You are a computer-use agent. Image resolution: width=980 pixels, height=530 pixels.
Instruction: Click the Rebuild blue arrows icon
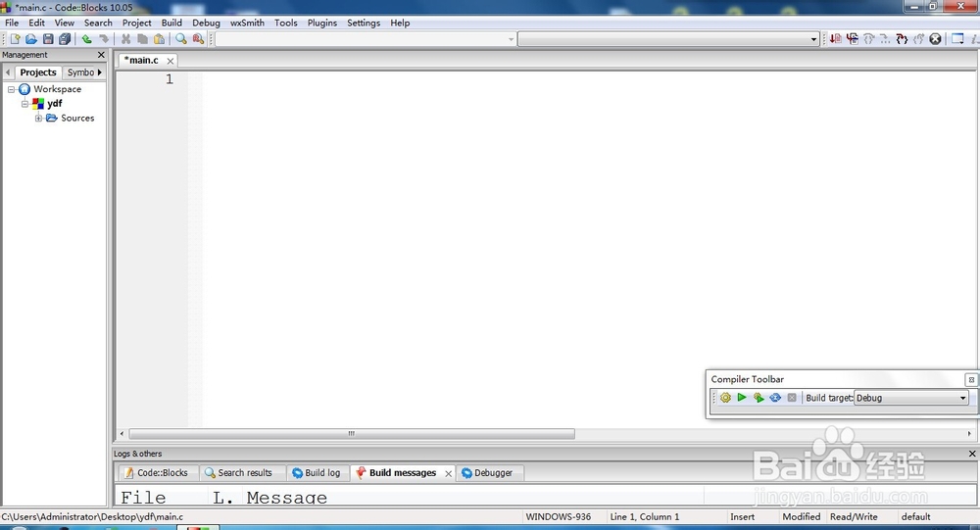[775, 398]
